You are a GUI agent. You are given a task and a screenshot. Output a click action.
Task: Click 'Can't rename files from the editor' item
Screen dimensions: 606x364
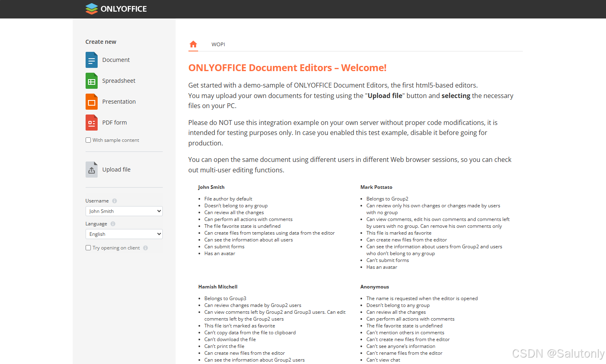tap(404, 353)
